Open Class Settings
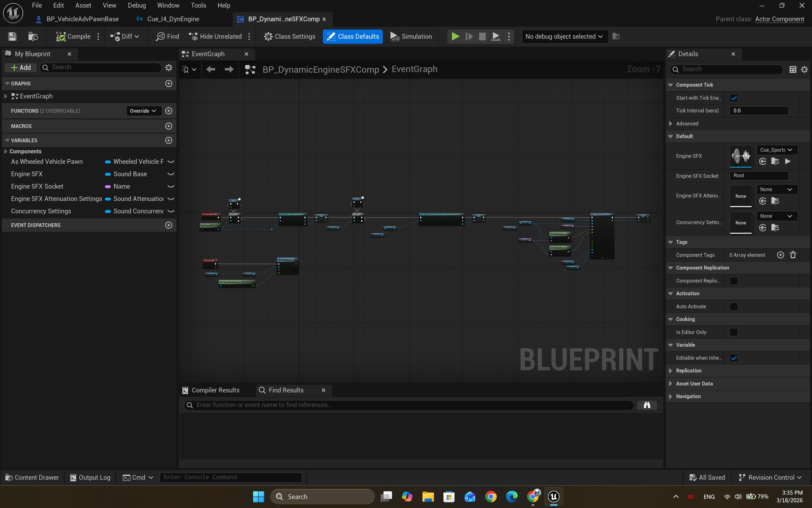 pyautogui.click(x=290, y=36)
